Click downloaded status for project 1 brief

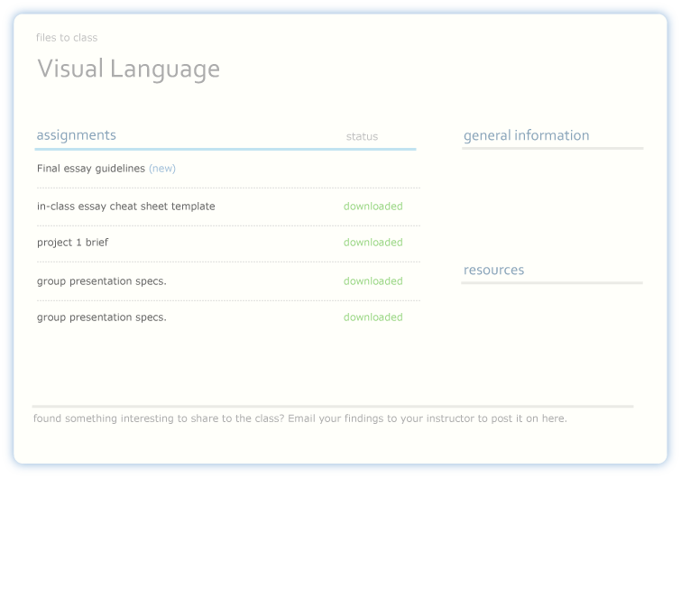(373, 243)
